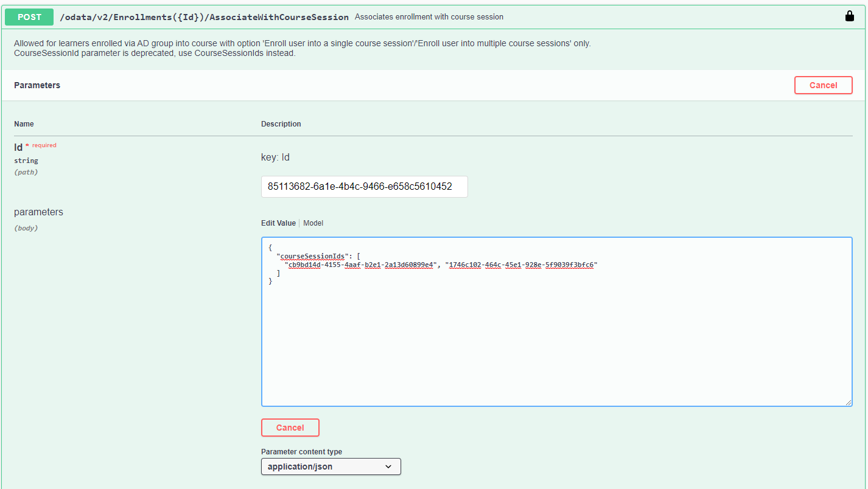
Task: Click the Parameters section heading
Action: coord(37,85)
